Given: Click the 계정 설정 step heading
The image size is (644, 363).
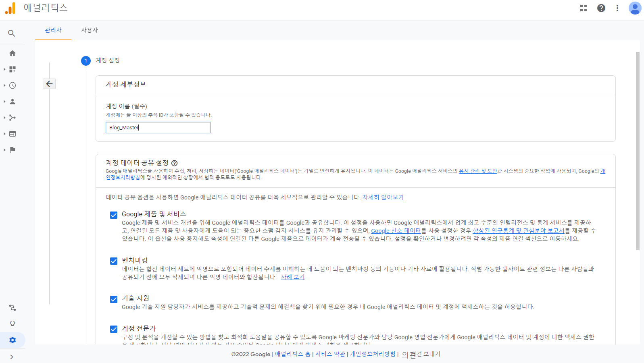Looking at the screenshot, I should pyautogui.click(x=108, y=60).
